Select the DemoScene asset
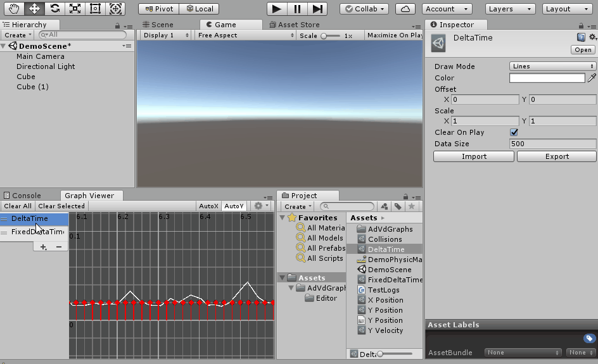 tap(390, 270)
